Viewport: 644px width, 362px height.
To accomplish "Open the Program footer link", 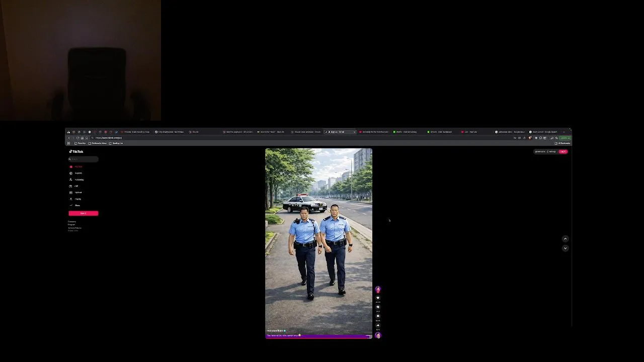I will click(x=71, y=224).
